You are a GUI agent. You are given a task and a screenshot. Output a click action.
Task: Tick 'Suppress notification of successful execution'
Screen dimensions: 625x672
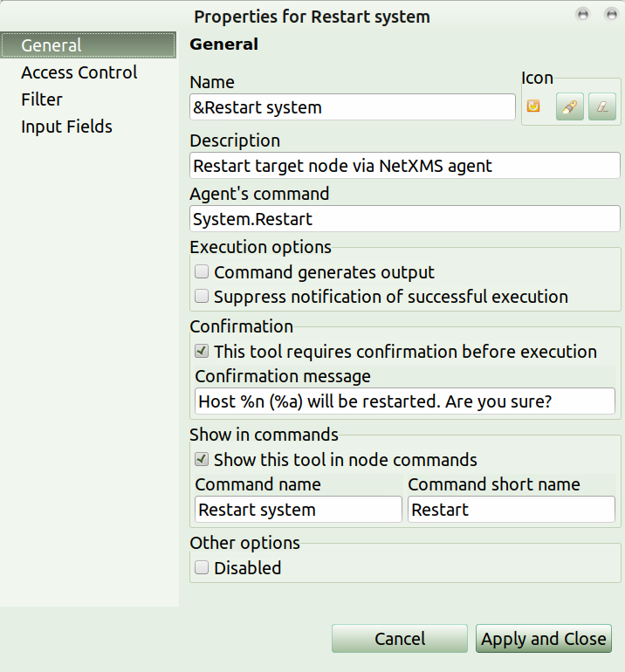(202, 297)
